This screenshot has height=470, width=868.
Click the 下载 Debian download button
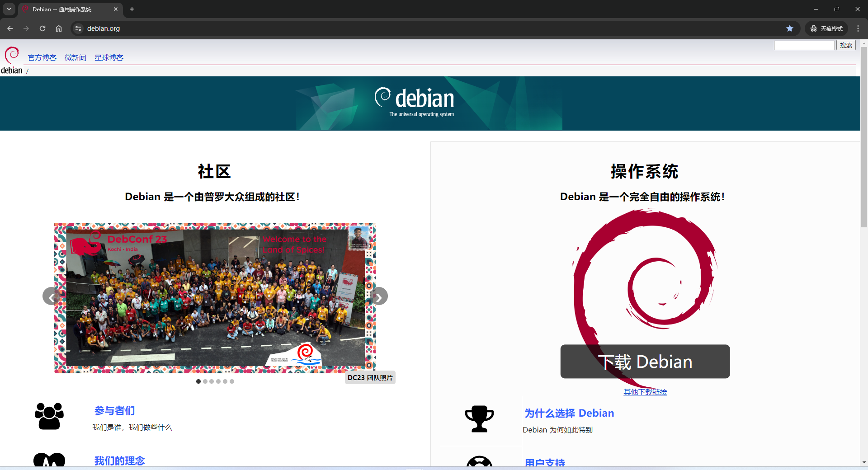click(645, 362)
